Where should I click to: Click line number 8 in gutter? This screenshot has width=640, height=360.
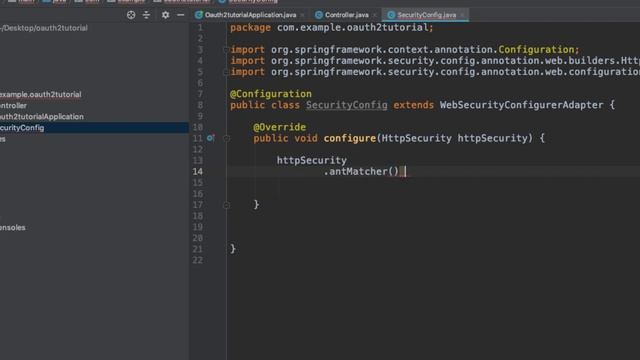pos(200,105)
